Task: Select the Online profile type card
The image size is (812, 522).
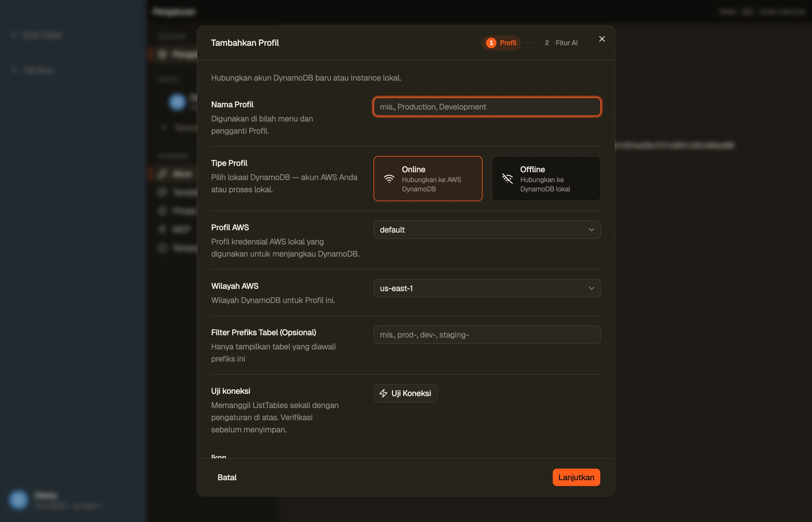Action: (x=428, y=179)
